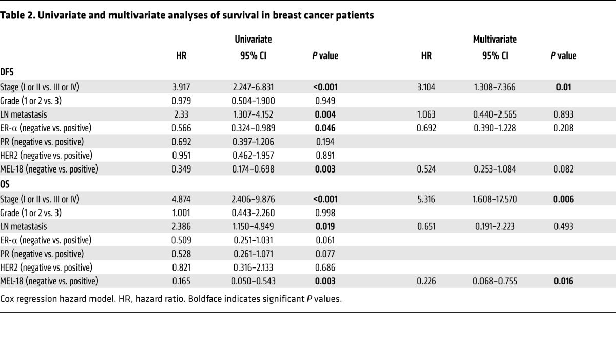Click the confidence interval 2.247–6.831
This screenshot has width=616, height=364.
coord(253,87)
